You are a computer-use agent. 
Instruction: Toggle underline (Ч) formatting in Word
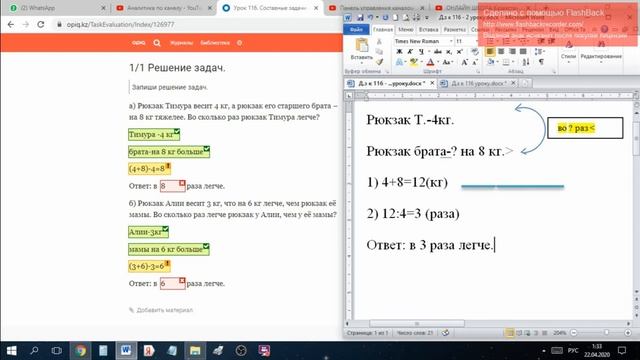tap(422, 51)
